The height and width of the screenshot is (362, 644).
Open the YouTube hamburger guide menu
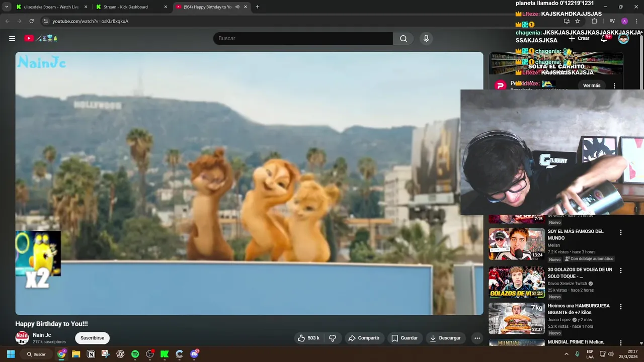(12, 38)
